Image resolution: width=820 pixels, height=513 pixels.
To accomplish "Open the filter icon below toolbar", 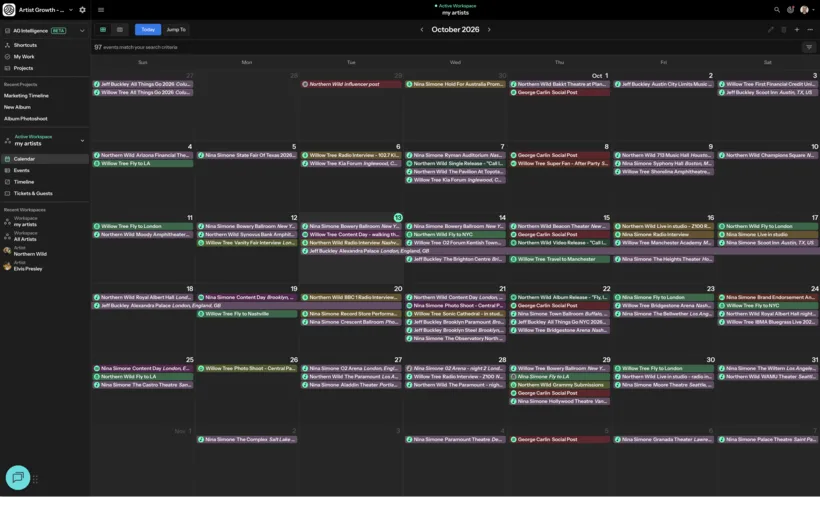I will [808, 47].
